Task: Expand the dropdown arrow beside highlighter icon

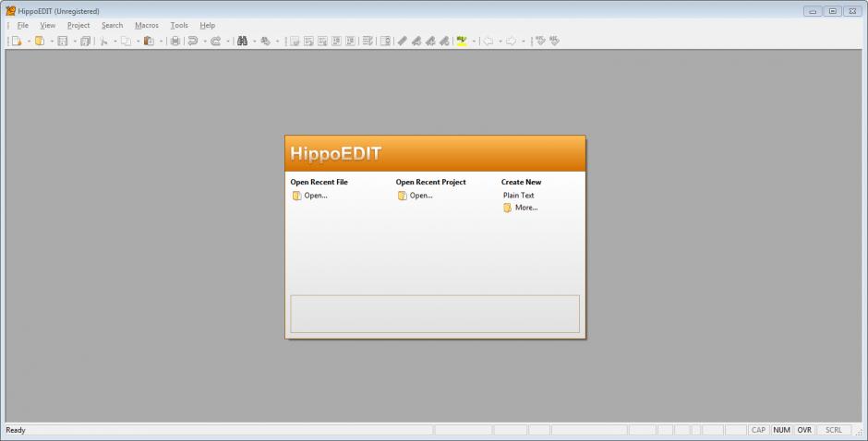Action: (474, 42)
